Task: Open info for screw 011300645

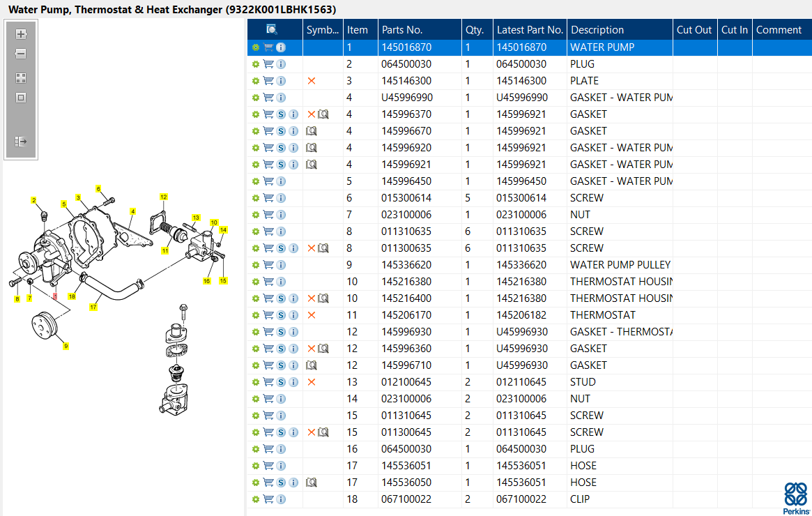Action: 293,432
